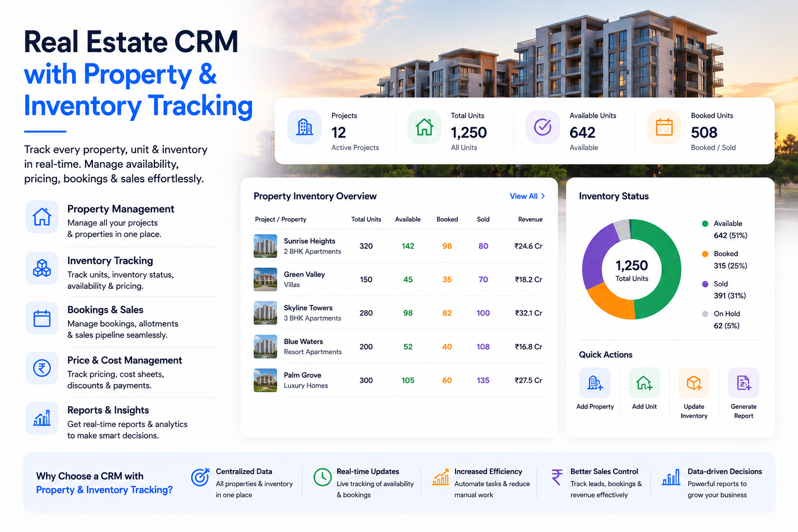The image size is (798, 532).
Task: Click the Booked column header
Action: (x=447, y=219)
